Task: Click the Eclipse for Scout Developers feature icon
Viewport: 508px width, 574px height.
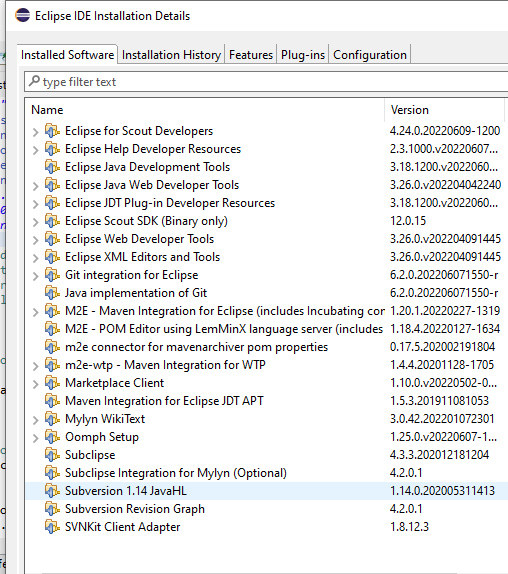Action: pyautogui.click(x=52, y=131)
